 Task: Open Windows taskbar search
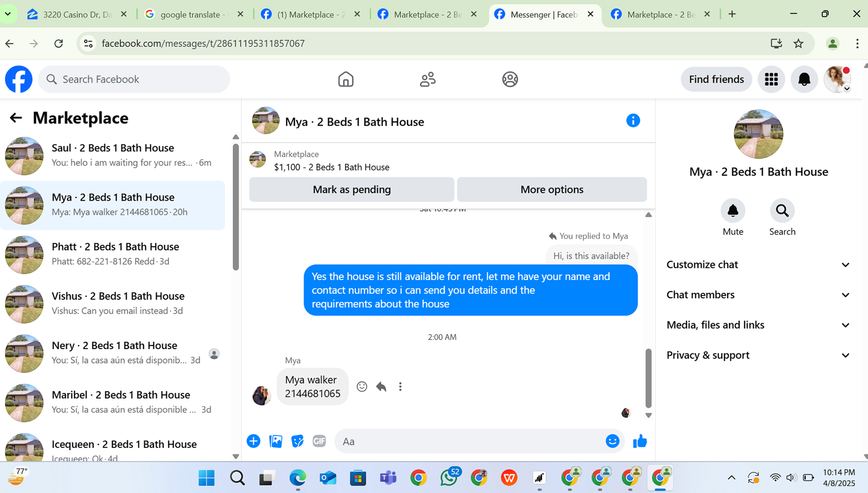tap(237, 478)
